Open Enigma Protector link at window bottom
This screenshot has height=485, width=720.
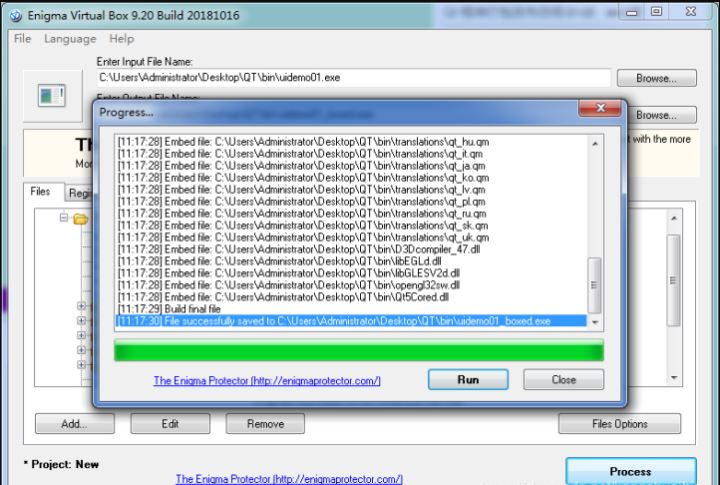point(289,479)
